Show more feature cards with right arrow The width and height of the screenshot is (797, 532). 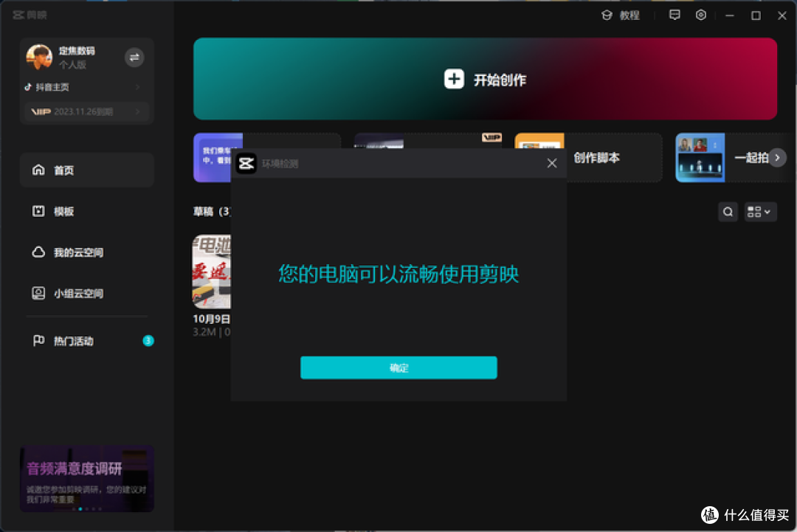(x=777, y=157)
